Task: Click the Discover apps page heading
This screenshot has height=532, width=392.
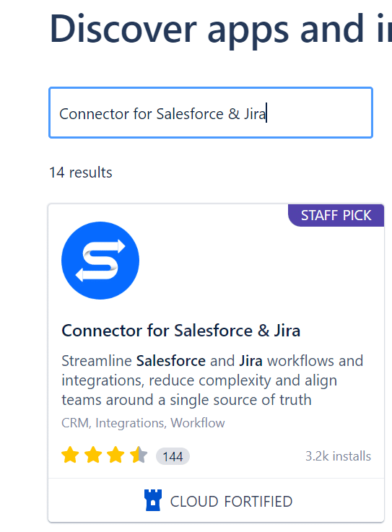Action: [221, 29]
